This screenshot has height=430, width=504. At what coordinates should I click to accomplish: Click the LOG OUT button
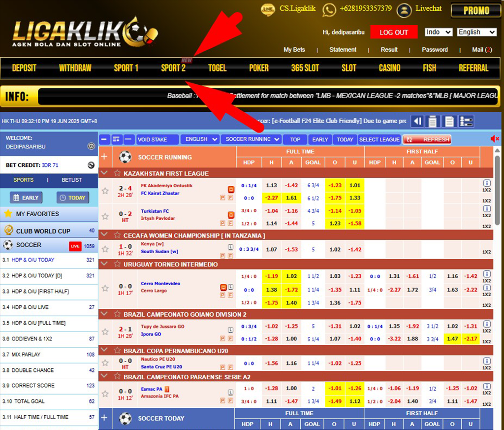coord(394,32)
